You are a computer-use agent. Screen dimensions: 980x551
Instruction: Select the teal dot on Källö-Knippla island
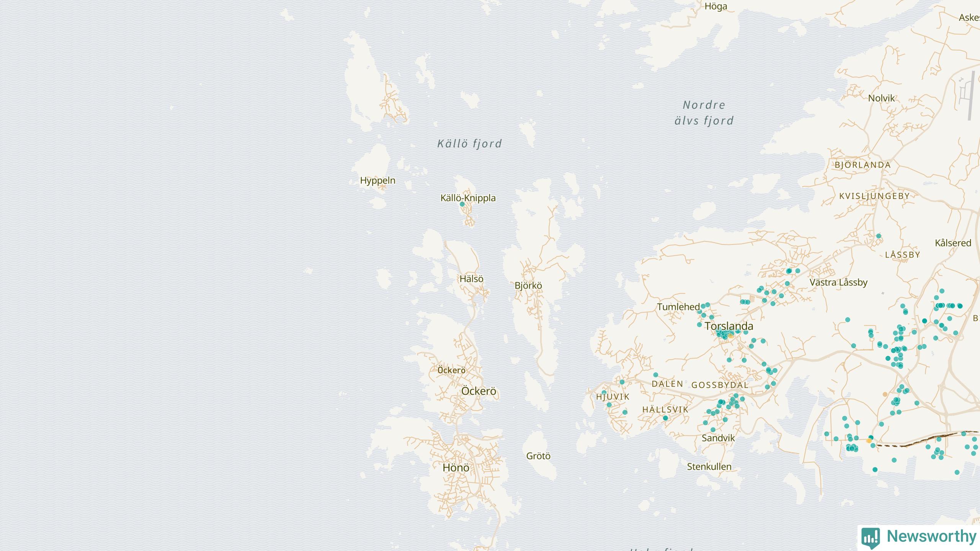[x=462, y=204]
